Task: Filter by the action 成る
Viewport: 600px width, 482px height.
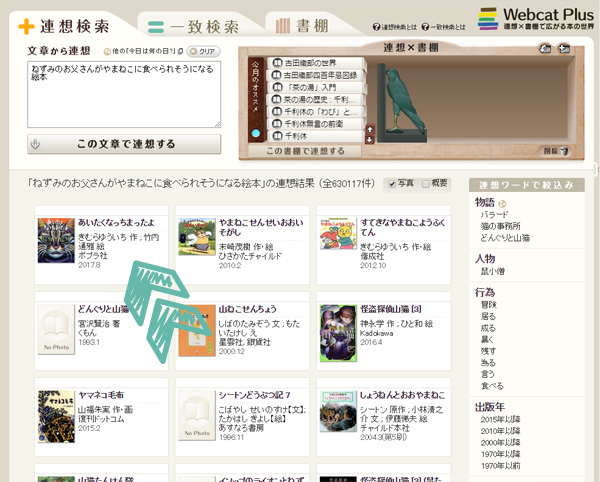Action: click(488, 328)
